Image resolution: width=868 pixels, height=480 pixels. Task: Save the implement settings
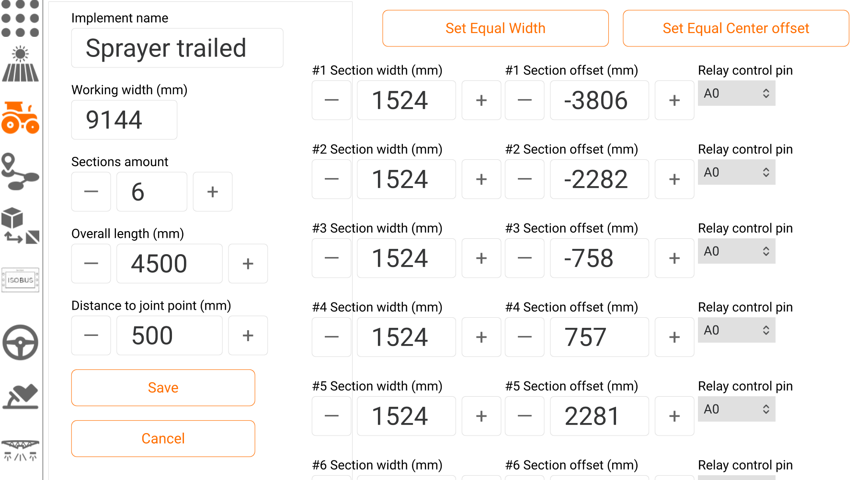[x=163, y=388]
